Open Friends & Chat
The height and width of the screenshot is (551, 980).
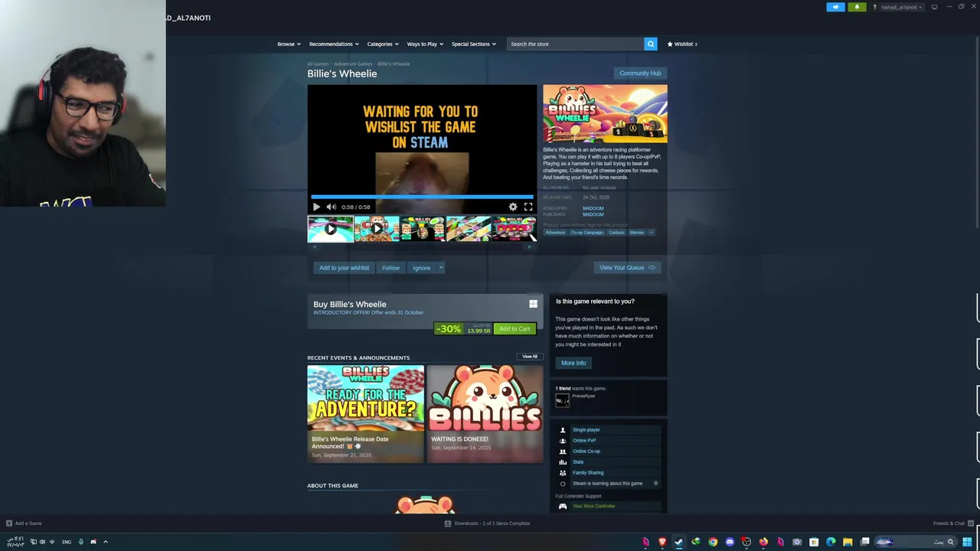953,523
